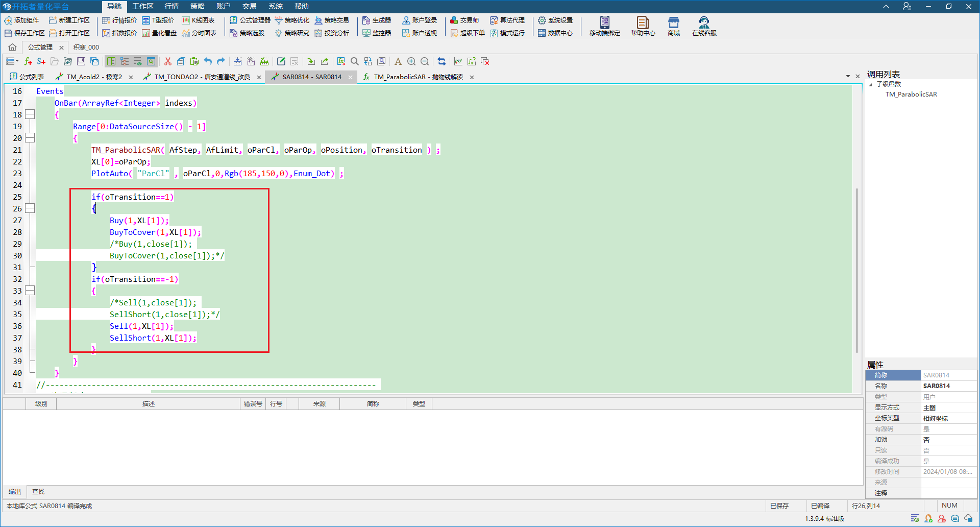Click the user account icon in title bar
Viewport: 980px width, 527px height.
pyautogui.click(x=907, y=7)
